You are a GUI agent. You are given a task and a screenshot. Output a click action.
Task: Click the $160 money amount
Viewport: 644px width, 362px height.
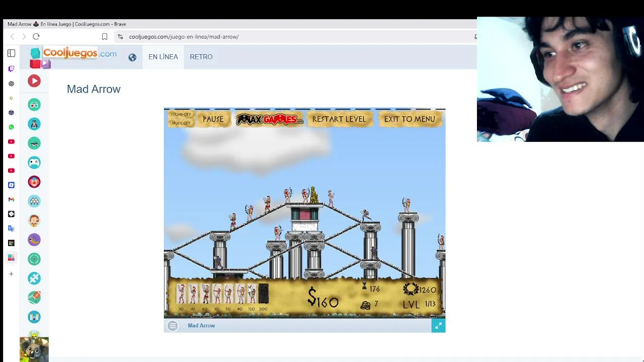[324, 299]
